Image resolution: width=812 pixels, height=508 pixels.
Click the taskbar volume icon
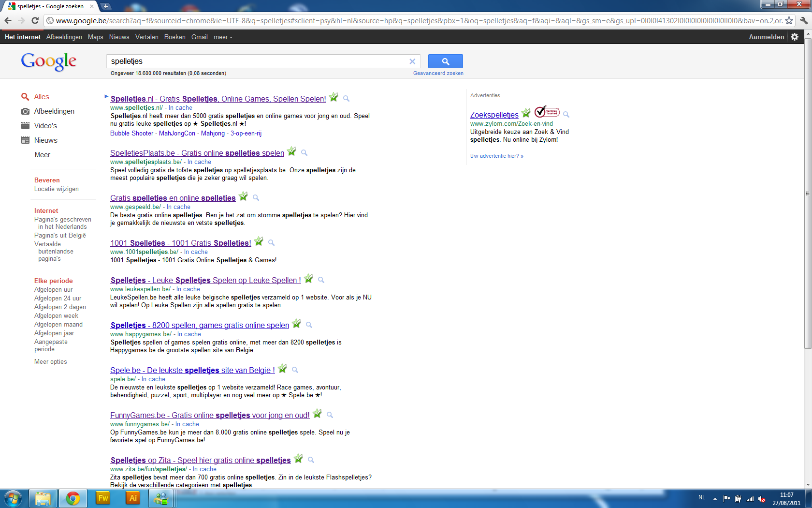(x=762, y=499)
